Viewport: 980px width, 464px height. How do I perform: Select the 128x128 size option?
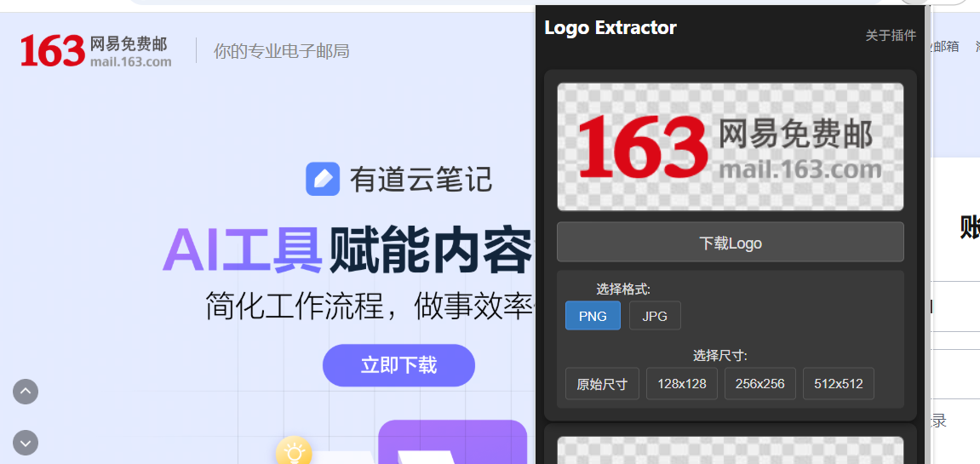pos(681,384)
